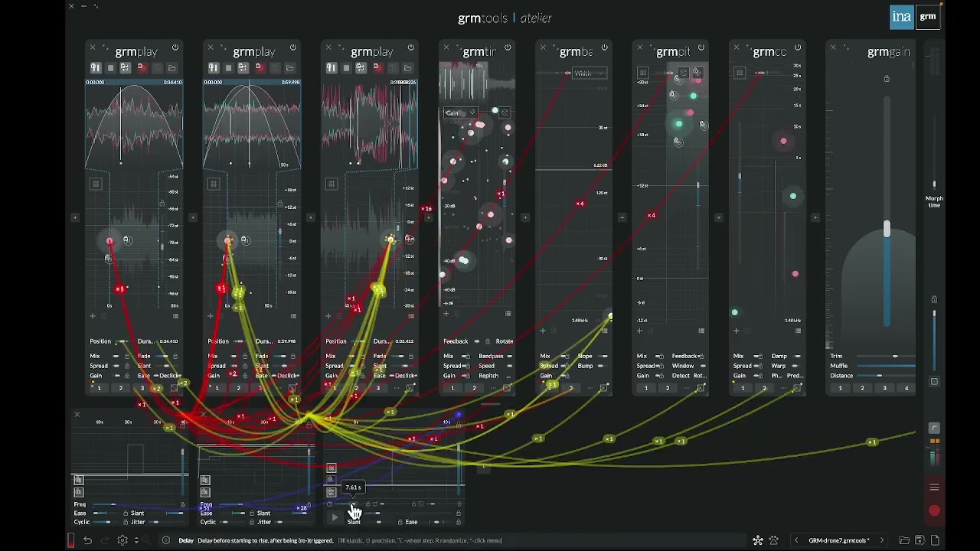Image resolution: width=980 pixels, height=551 pixels.
Task: Open the Gain dropdown in the grmtir module
Action: (x=461, y=113)
